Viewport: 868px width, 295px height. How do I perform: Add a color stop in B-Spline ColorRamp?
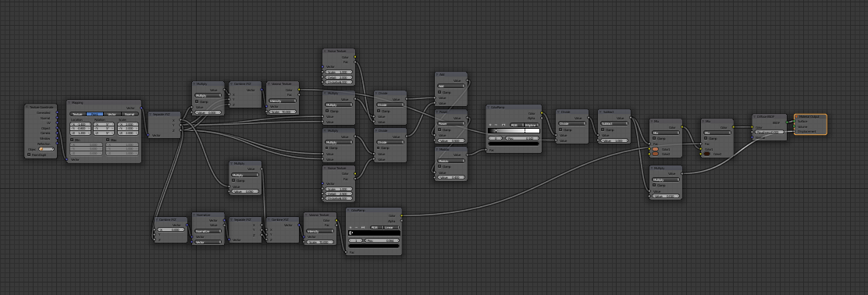coord(490,125)
